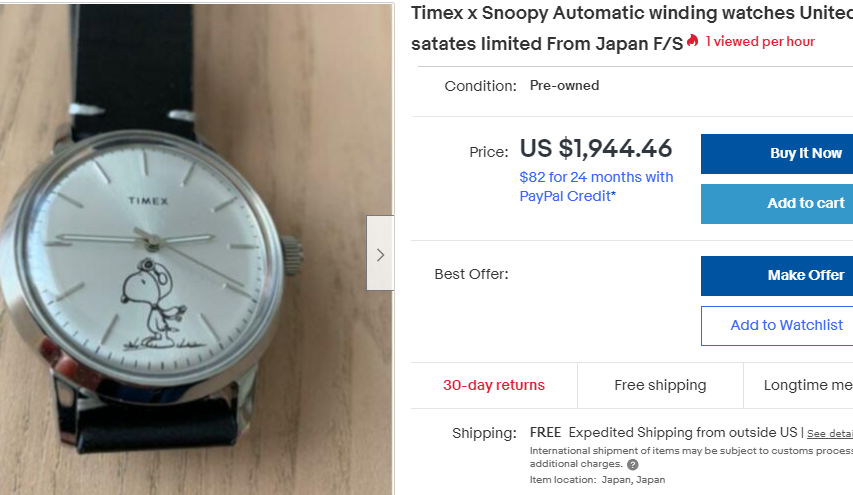Image resolution: width=853 pixels, height=495 pixels.
Task: Click the question mark help icon
Action: point(633,465)
